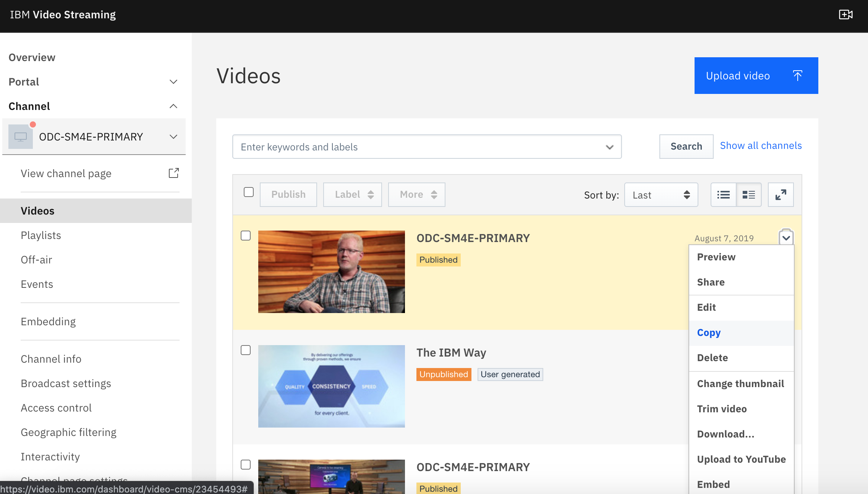Open The IBM Way video thumbnail
Image resolution: width=868 pixels, height=494 pixels.
(332, 386)
